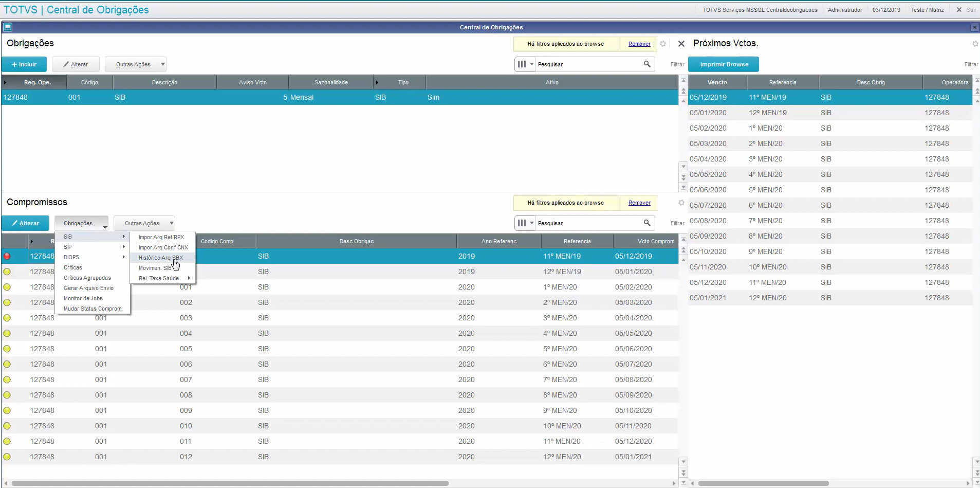
Task: Choose Histórico Arq SBX
Action: click(x=162, y=258)
